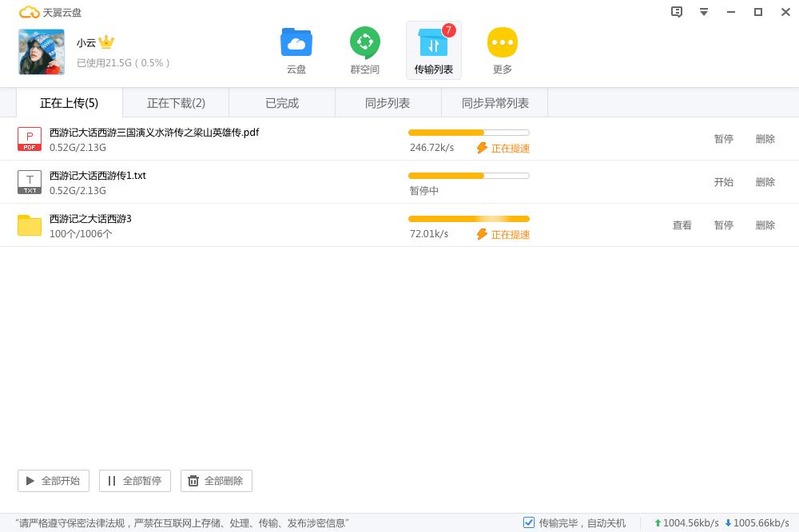Click the PDF upload progress bar

[468, 133]
